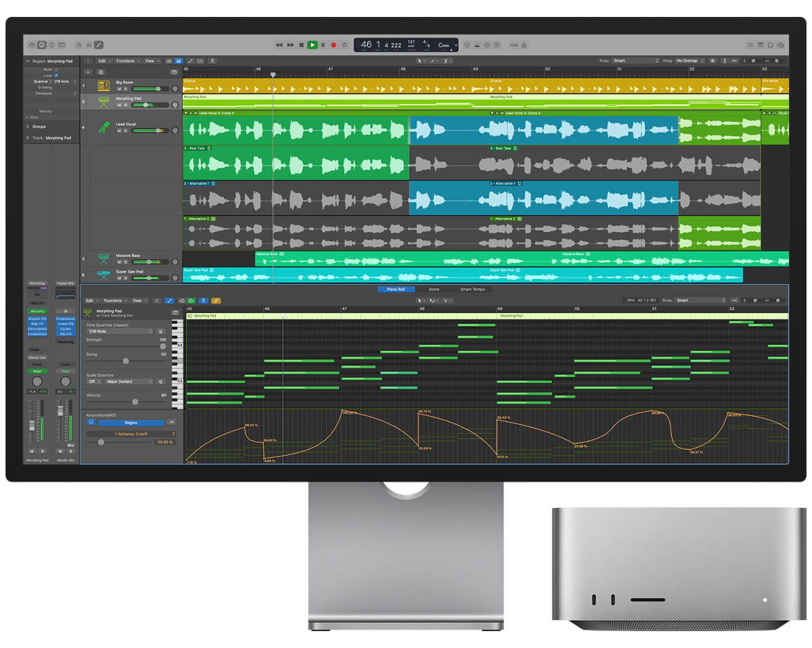Click the Stereo Out output slot

[x=37, y=357]
